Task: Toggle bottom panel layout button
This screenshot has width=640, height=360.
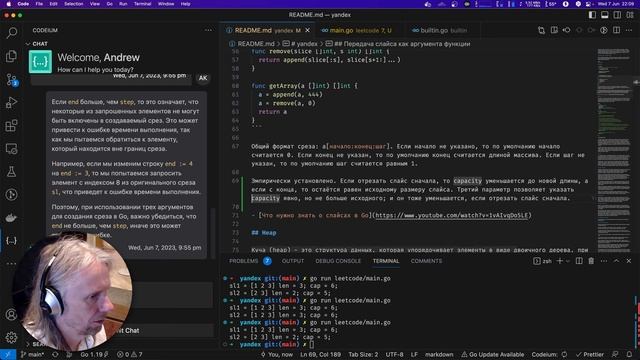Action: click(x=604, y=15)
